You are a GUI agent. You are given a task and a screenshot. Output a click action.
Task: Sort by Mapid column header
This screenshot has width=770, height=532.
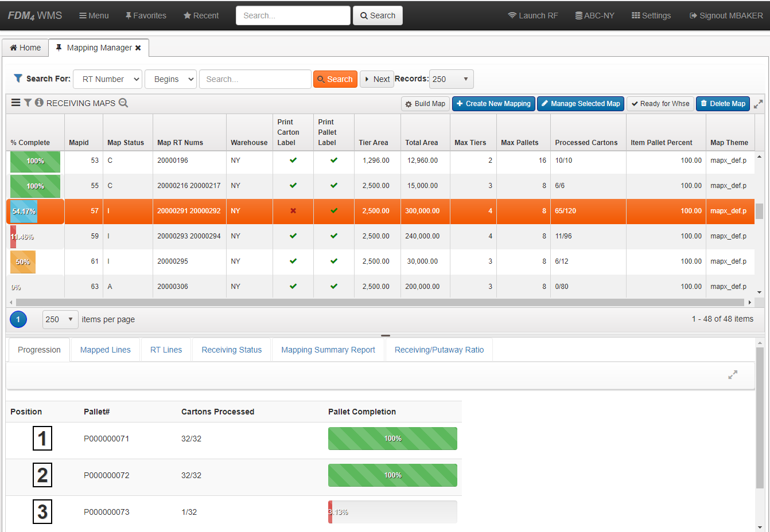(79, 143)
